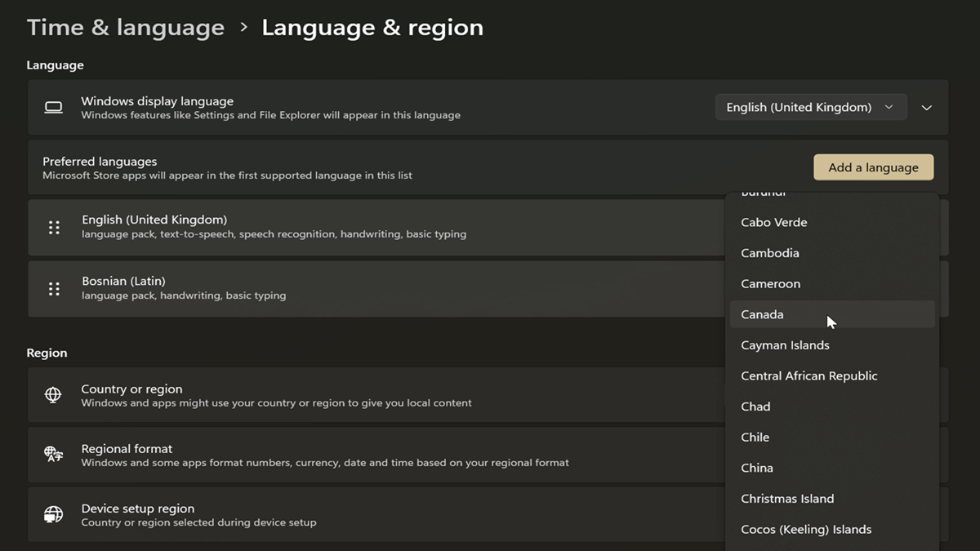Open the Country or region setting row
This screenshot has width=980, height=551.
(327, 395)
